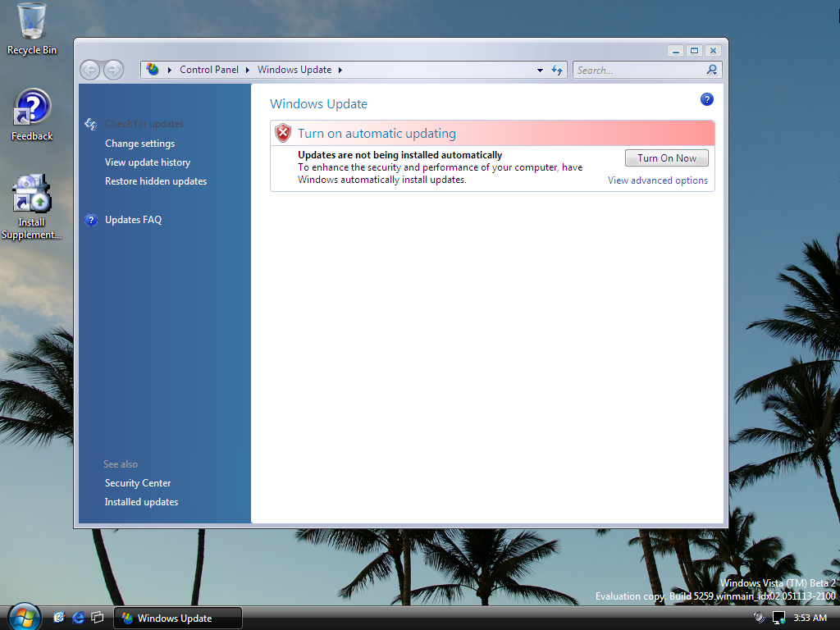Image resolution: width=840 pixels, height=630 pixels.
Task: Expand the arrow after Control Panel breadcrumb
Action: (248, 70)
